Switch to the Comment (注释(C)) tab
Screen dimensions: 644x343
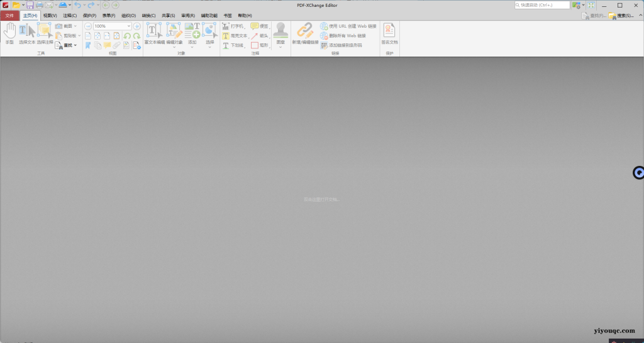(x=70, y=15)
